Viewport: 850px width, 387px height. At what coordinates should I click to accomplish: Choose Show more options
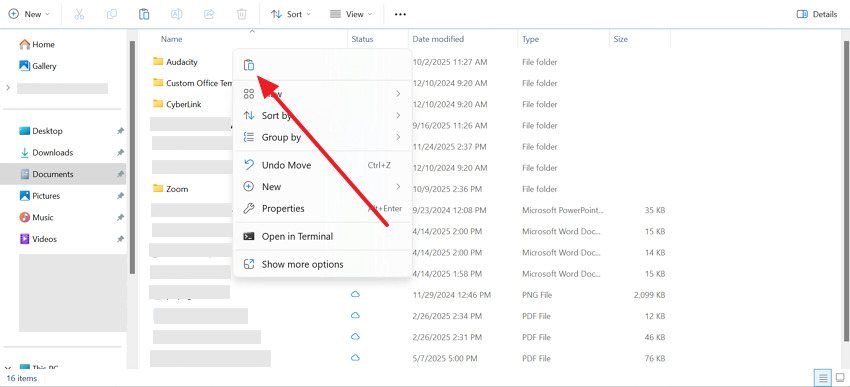coord(323,265)
